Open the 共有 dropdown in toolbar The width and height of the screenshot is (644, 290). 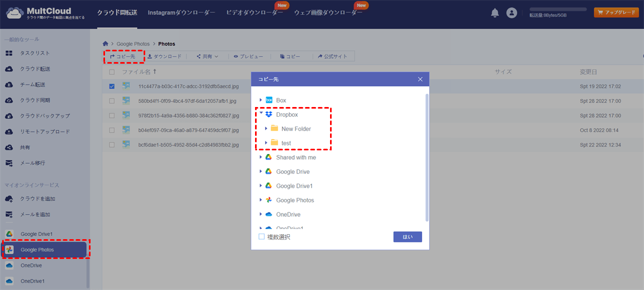[x=207, y=56]
